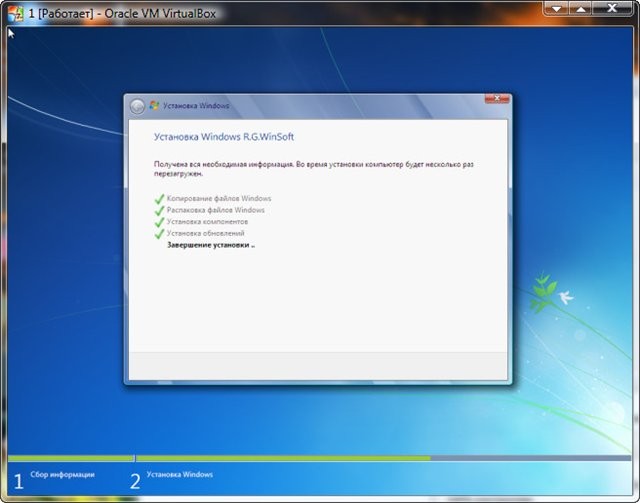Close the Установка Windows dialog

(x=497, y=98)
